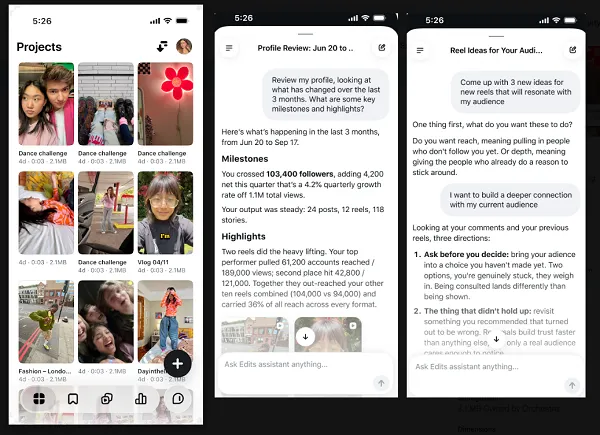Tap the cellular signal icon on Projects screen
The width and height of the screenshot is (600, 435).
pyautogui.click(x=155, y=21)
